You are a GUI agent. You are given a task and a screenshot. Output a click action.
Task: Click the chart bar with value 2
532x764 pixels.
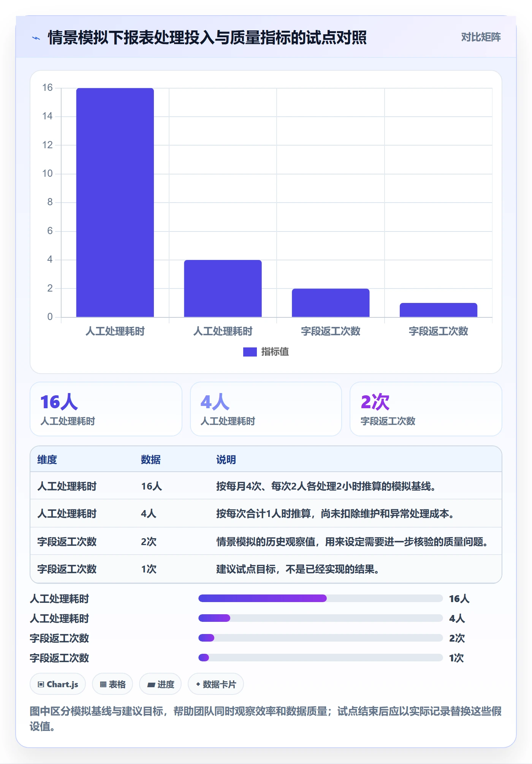(331, 303)
